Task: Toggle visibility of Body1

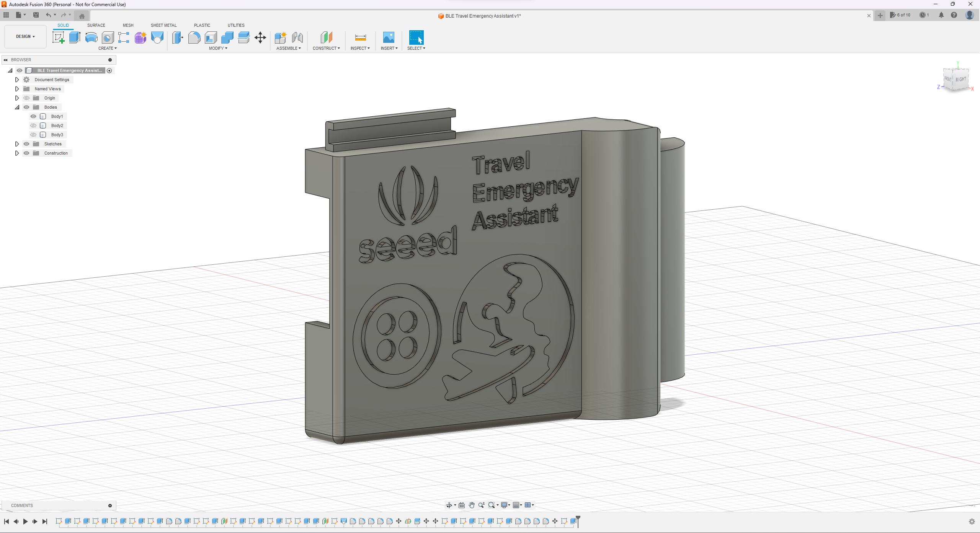Action: point(33,116)
